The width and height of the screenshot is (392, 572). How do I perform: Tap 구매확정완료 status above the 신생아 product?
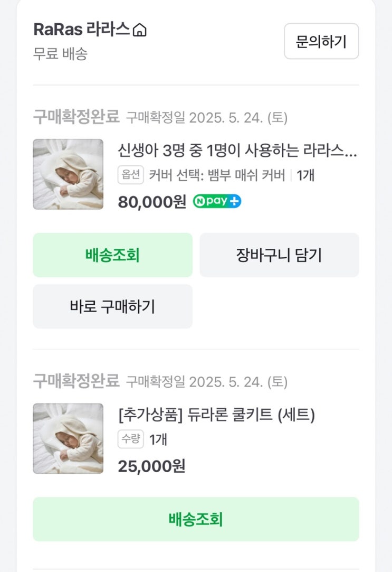point(77,117)
